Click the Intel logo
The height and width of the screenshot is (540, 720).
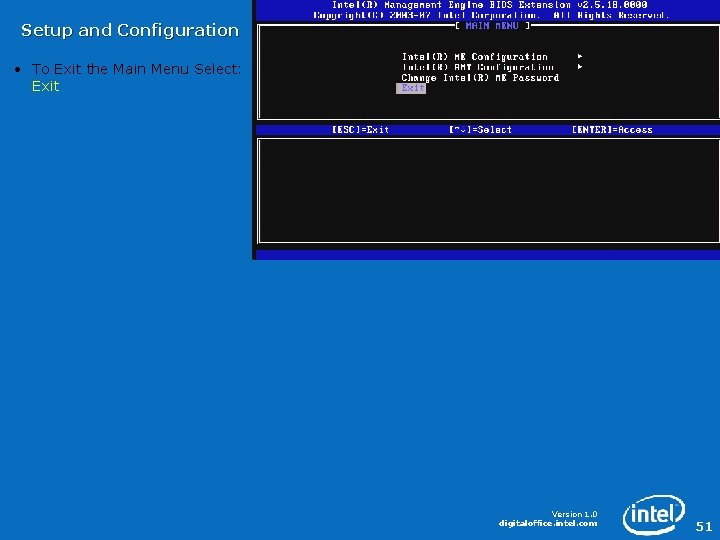point(654,515)
